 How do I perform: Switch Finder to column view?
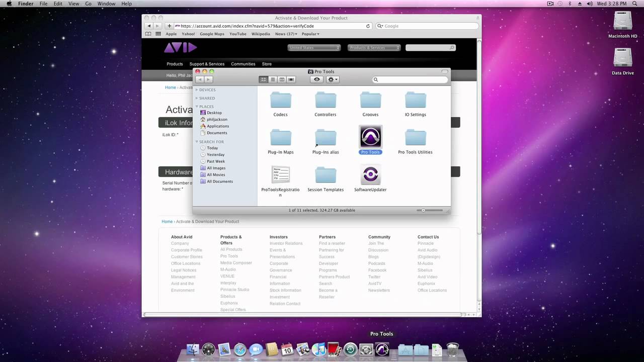(282, 79)
